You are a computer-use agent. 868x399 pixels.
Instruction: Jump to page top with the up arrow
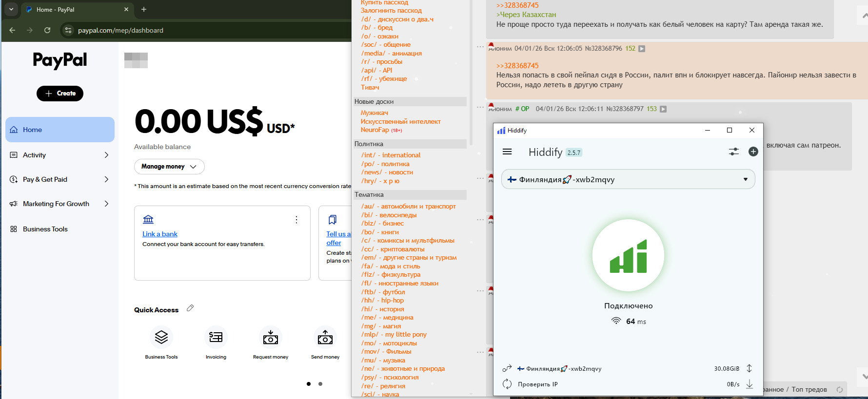pyautogui.click(x=864, y=16)
